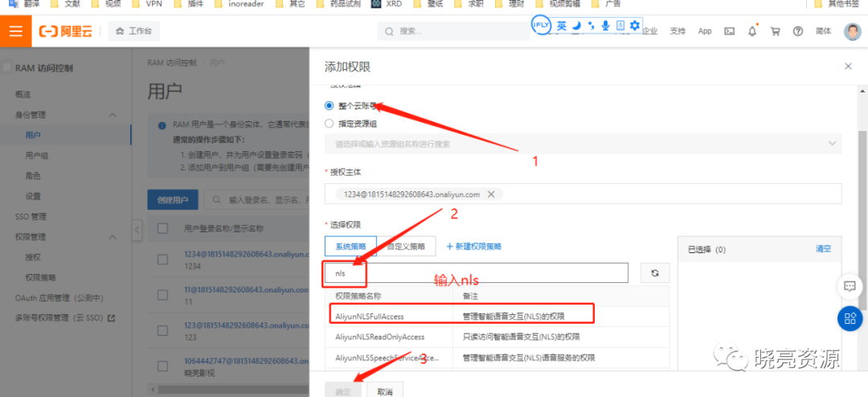This screenshot has width=868, height=397.
Task: Click the panel vertical scrollbar
Action: (862, 219)
